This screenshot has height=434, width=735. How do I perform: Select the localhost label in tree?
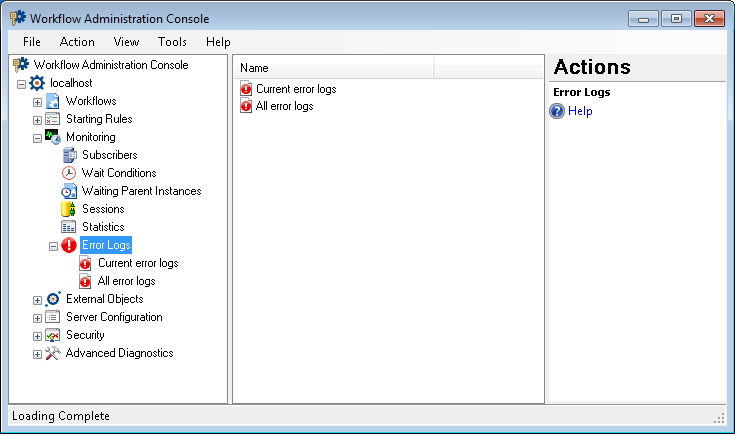[71, 83]
